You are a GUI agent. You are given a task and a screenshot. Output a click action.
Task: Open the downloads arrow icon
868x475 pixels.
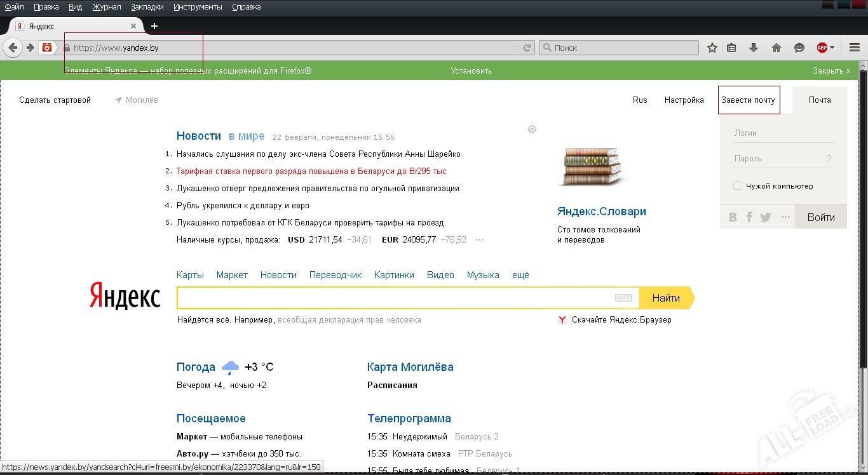(x=754, y=47)
